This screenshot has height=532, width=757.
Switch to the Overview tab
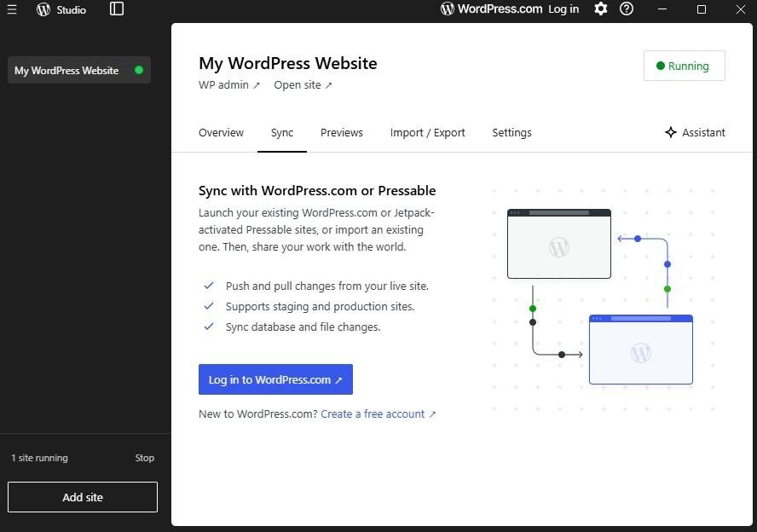[x=221, y=132]
